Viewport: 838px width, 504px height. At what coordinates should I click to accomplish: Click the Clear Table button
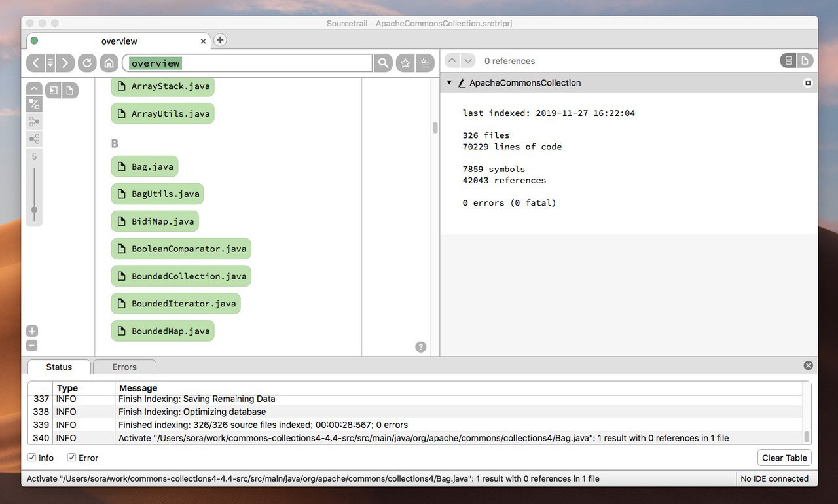point(785,458)
